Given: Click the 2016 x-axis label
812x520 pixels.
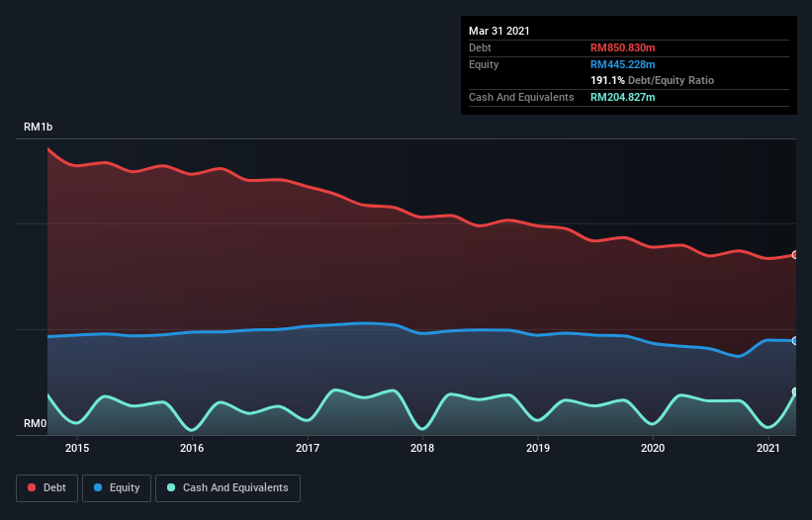Looking at the screenshot, I should (192, 448).
